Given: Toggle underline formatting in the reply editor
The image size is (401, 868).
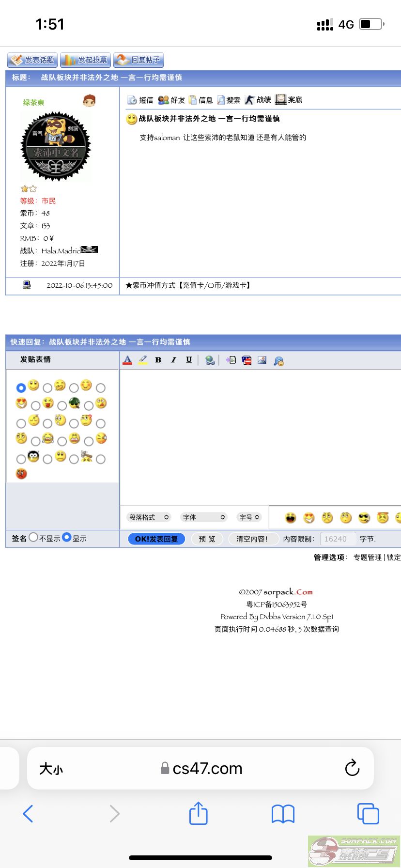Looking at the screenshot, I should [x=189, y=360].
